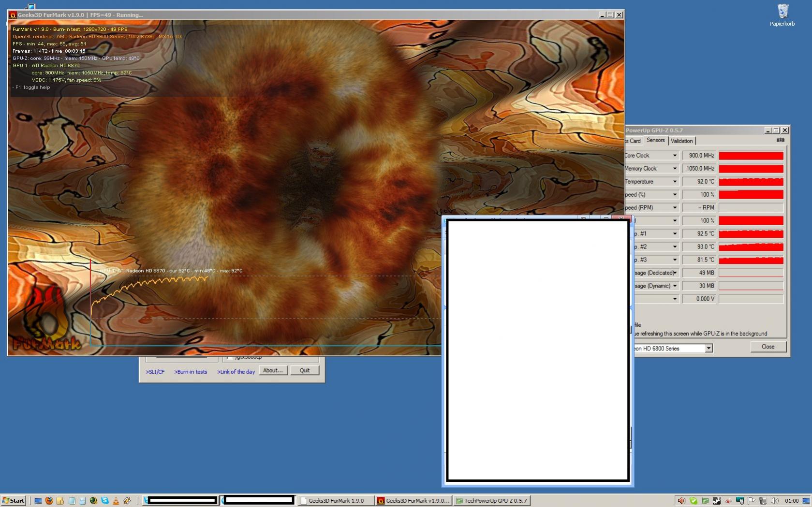Image resolution: width=812 pixels, height=507 pixels.
Task: Open the >SLI/CF link
Action: tap(155, 372)
